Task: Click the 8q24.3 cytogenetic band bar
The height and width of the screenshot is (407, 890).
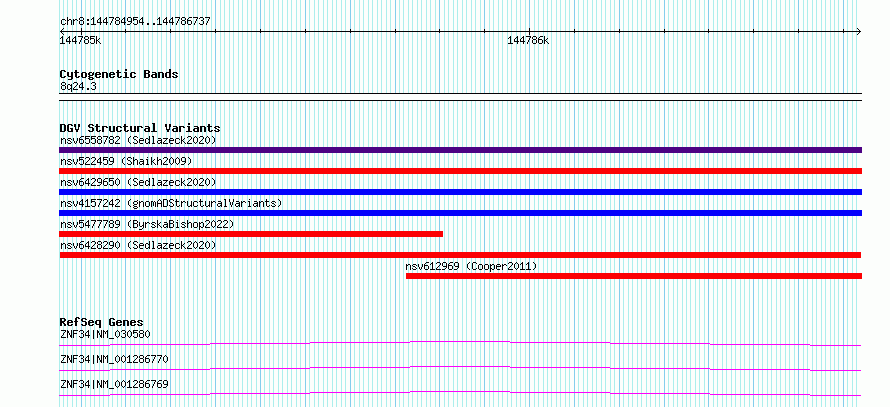Action: 460,97
